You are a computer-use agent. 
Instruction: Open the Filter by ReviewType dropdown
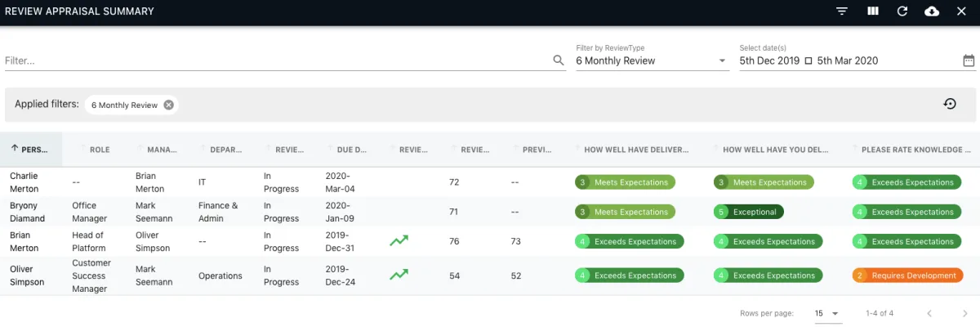pos(652,60)
